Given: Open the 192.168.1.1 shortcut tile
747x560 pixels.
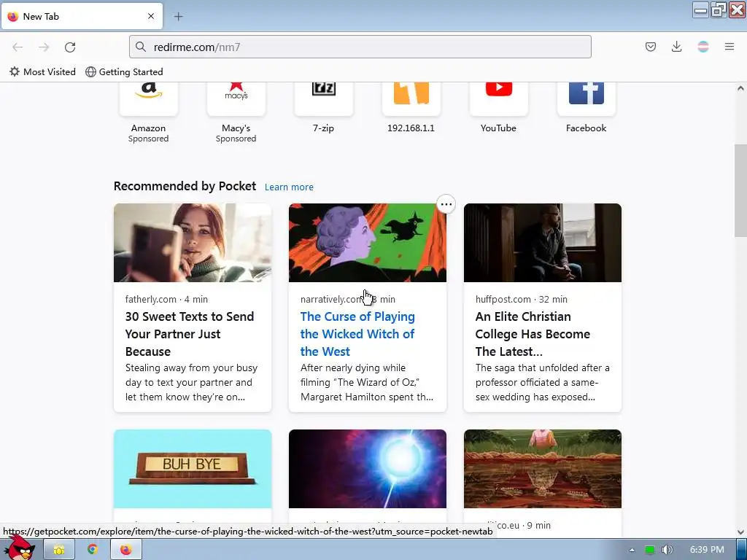Looking at the screenshot, I should pos(411,108).
